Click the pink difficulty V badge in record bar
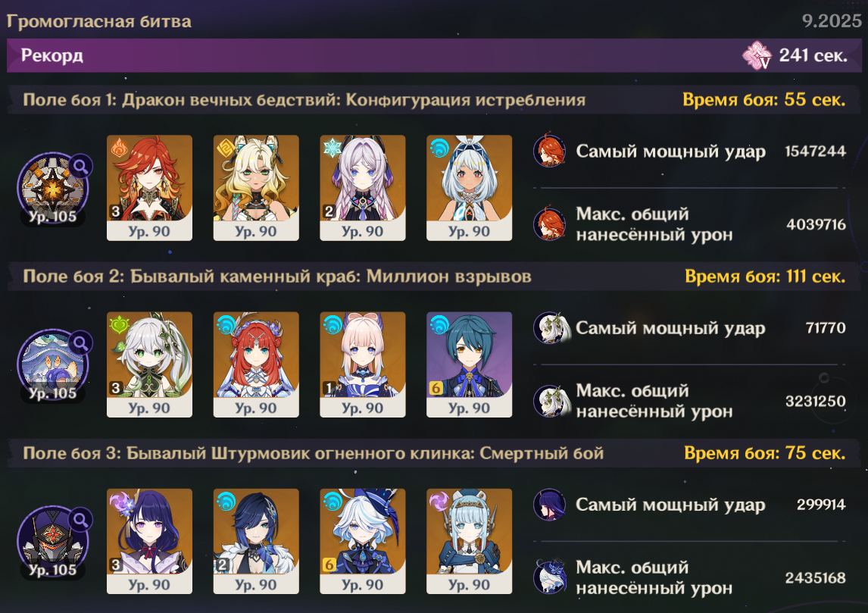The image size is (868, 613). [757, 55]
